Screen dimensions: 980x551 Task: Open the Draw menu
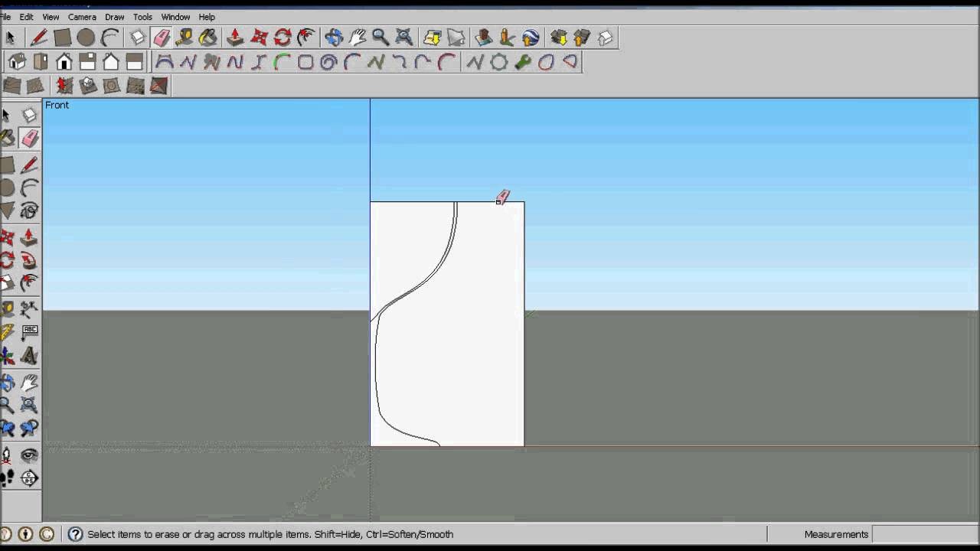pos(114,17)
